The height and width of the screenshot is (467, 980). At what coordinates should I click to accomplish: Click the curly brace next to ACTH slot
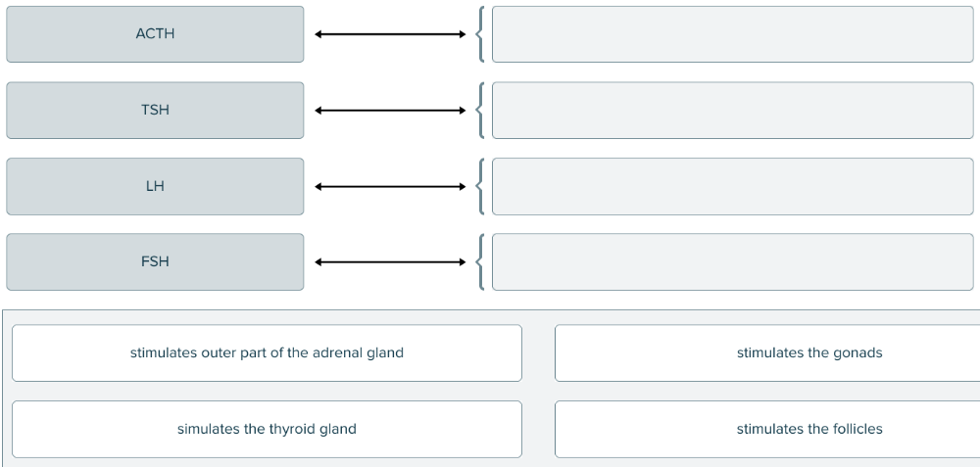click(x=479, y=35)
